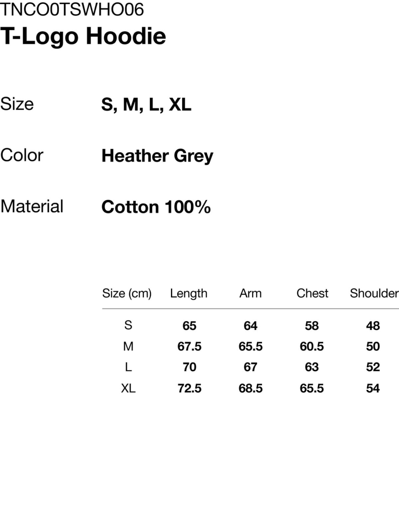Image resolution: width=399 pixels, height=532 pixels.
Task: Click the Shoulder column header
Action: (374, 293)
